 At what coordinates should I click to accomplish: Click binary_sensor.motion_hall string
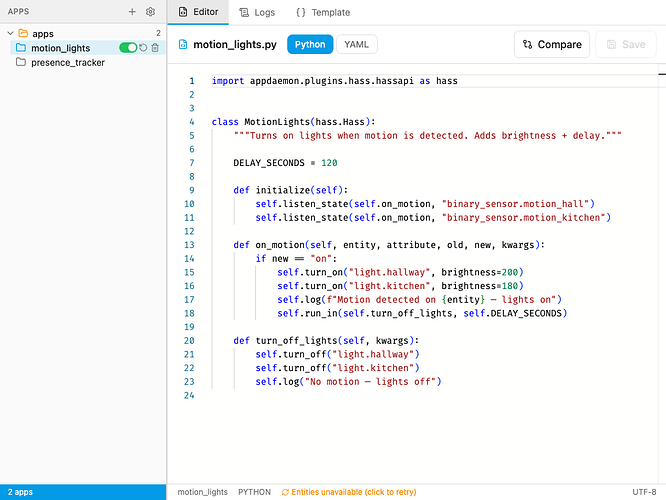pos(515,204)
